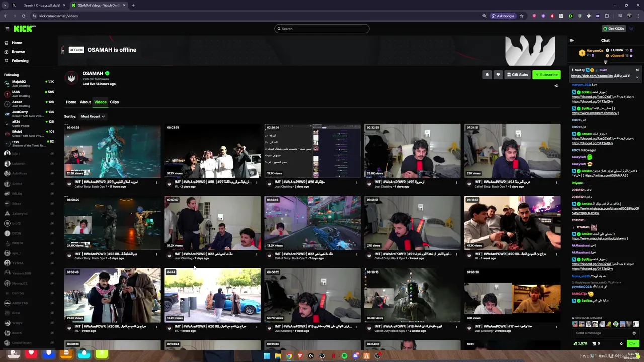Click the green Subscribe button

coord(546,75)
